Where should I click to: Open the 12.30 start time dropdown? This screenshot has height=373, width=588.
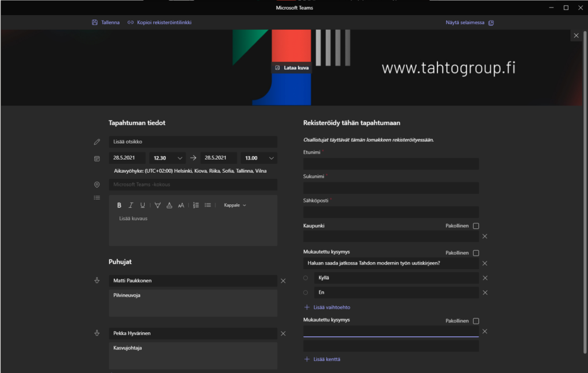(167, 158)
